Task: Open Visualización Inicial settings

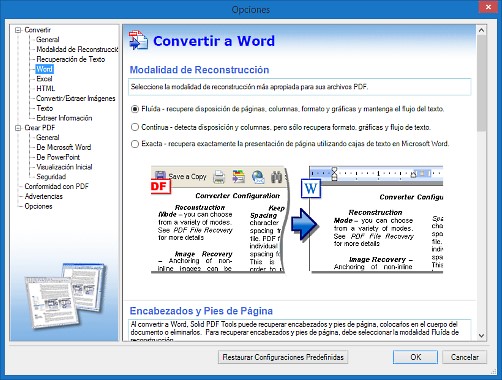Action: [x=64, y=167]
